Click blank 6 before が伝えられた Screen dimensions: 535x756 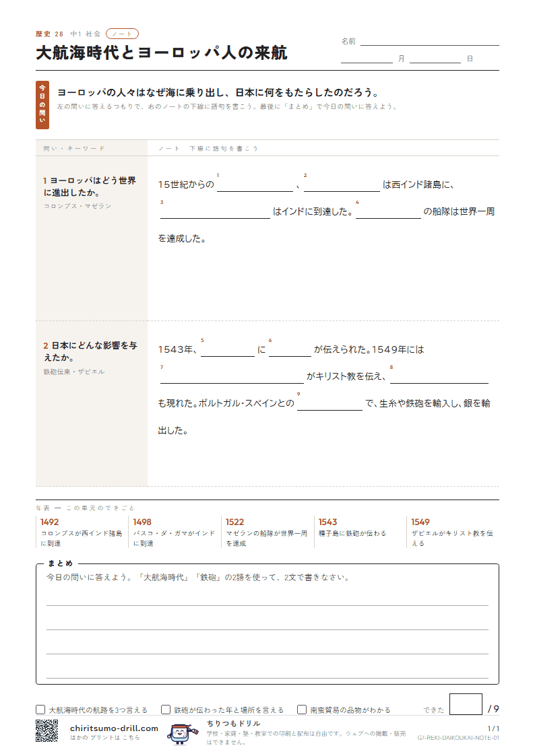point(290,350)
